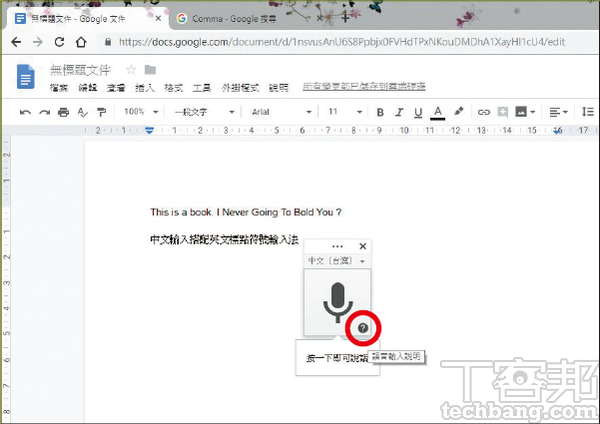Image resolution: width=600 pixels, height=424 pixels.
Task: Toggle underline formatting
Action: pos(417,112)
